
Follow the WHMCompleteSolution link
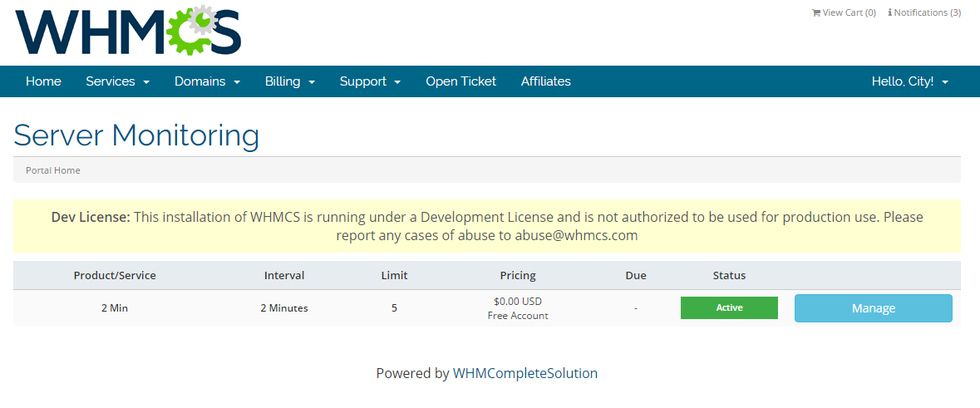click(525, 374)
